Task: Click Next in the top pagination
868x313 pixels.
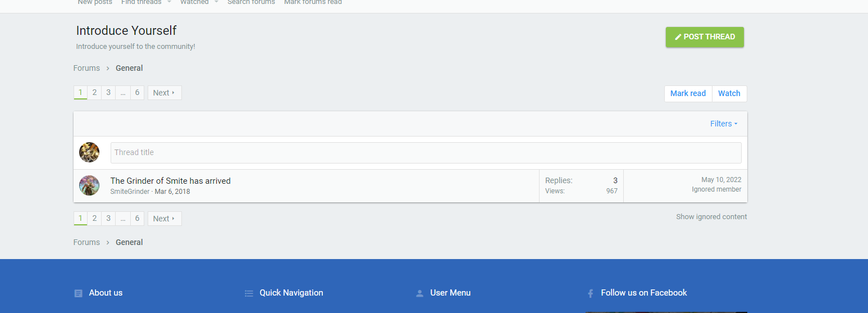Action: click(165, 93)
